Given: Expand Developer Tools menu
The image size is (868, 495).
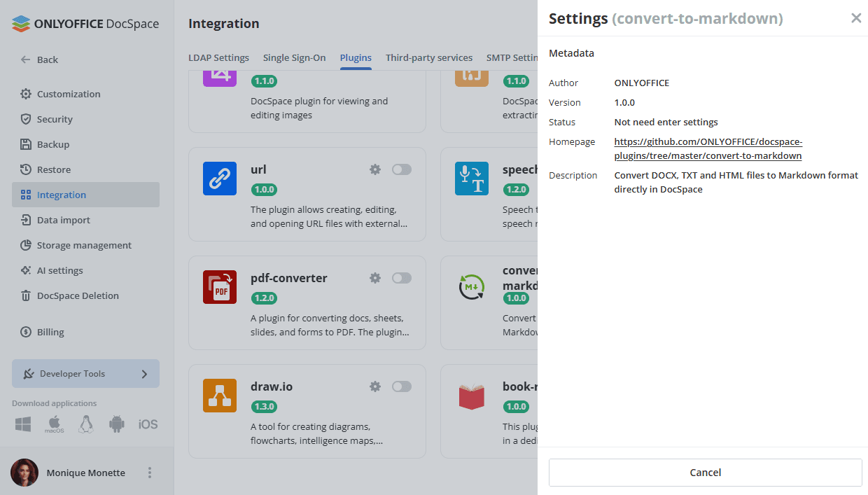Looking at the screenshot, I should click(85, 374).
